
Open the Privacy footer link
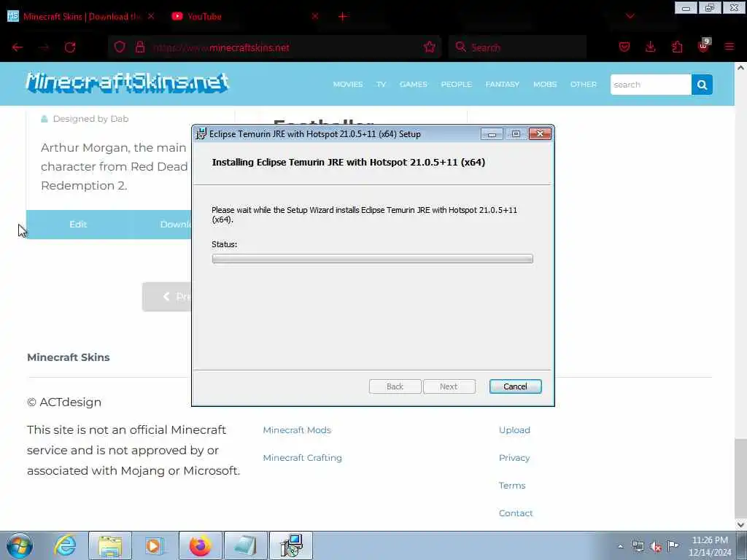coord(514,458)
